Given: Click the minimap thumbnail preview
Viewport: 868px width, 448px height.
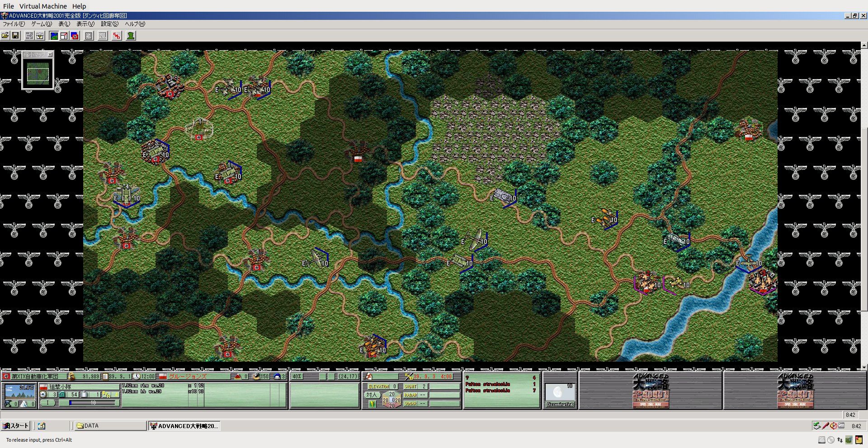Looking at the screenshot, I should click(x=38, y=74).
